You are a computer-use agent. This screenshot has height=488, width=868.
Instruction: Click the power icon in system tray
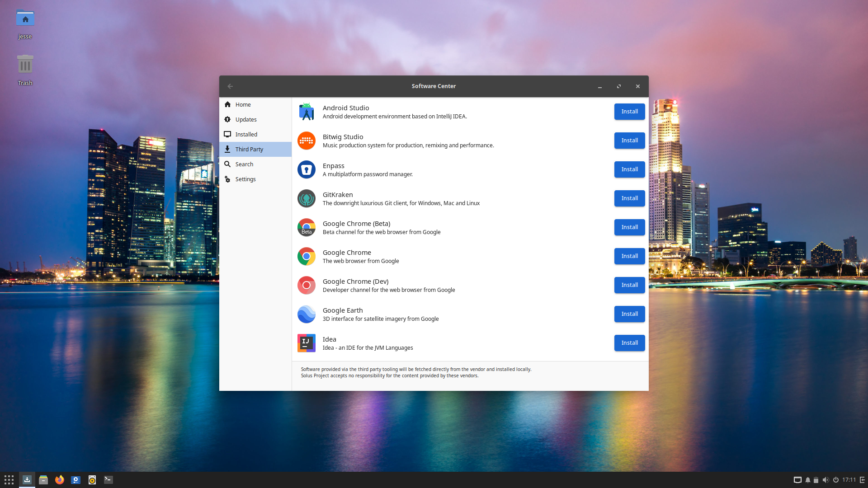(836, 480)
